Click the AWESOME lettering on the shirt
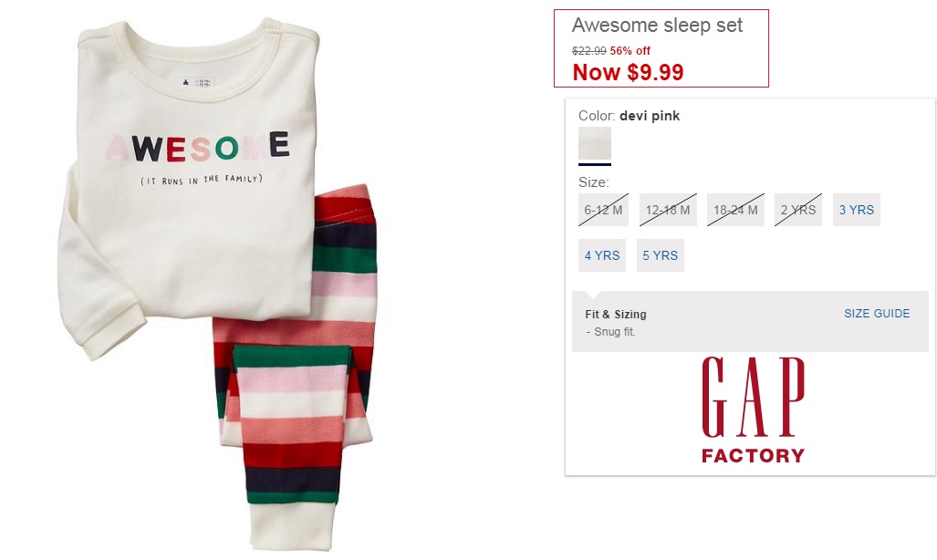This screenshot has width=937, height=560. [x=198, y=147]
